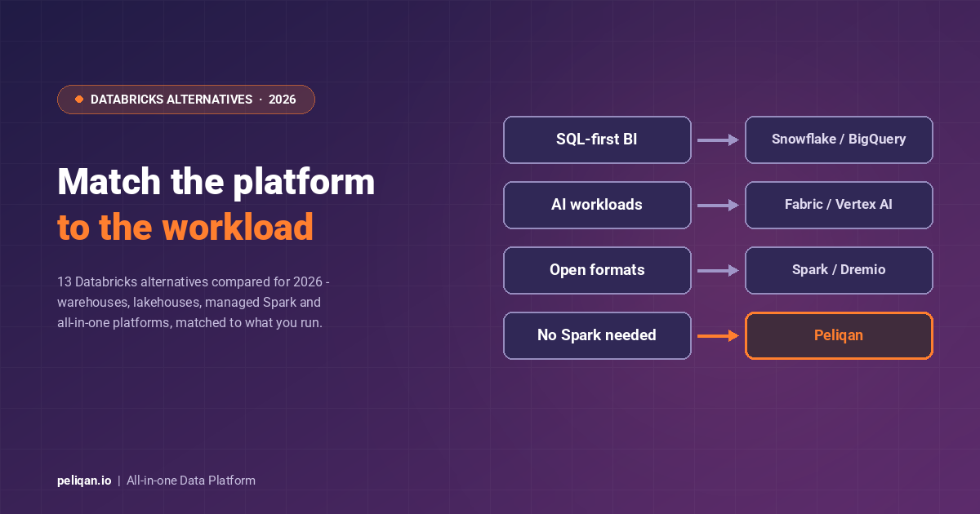Click the peliqan.io link in footer
Viewport: 980px width, 514px height.
click(84, 481)
